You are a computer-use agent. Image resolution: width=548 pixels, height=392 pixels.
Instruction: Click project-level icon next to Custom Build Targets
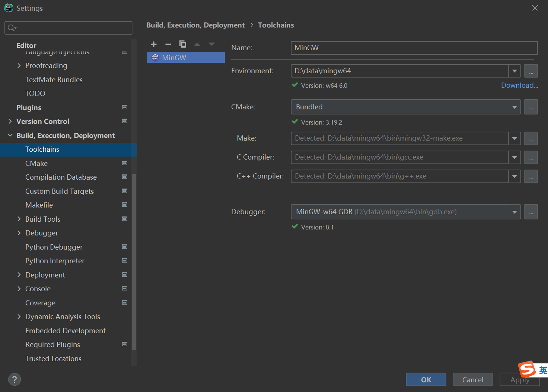point(125,191)
